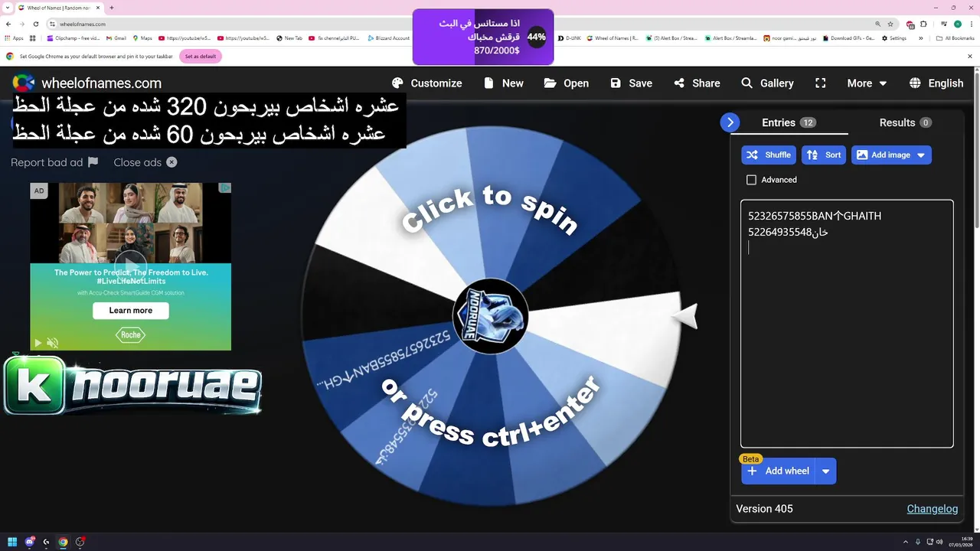
Task: Expand the Add wheel dropdown arrow
Action: [x=826, y=471]
